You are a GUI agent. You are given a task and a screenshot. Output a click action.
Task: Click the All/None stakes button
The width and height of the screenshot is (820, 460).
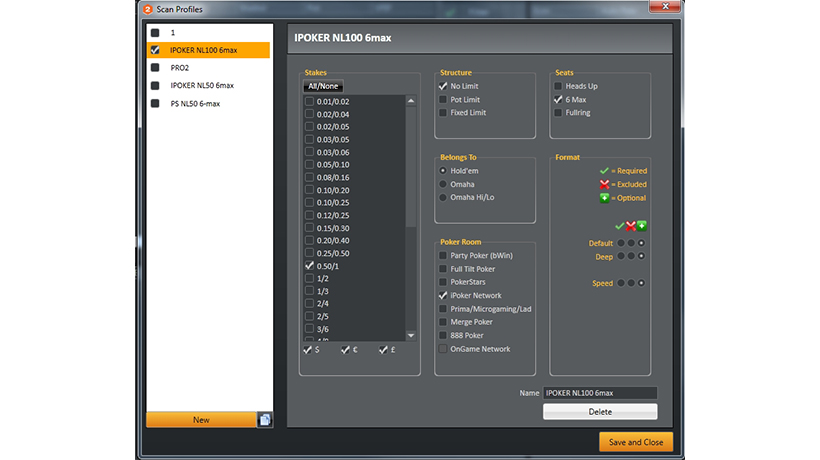(323, 86)
